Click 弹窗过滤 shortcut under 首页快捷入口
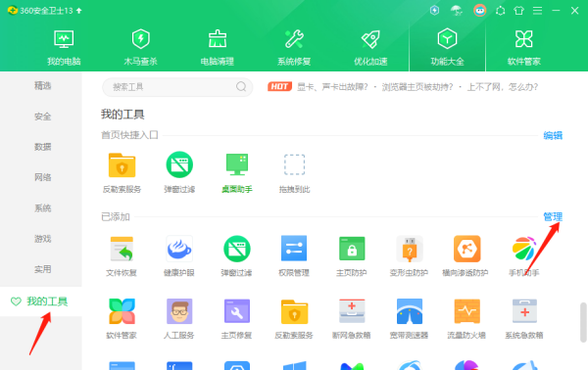588x370 pixels. 179,172
